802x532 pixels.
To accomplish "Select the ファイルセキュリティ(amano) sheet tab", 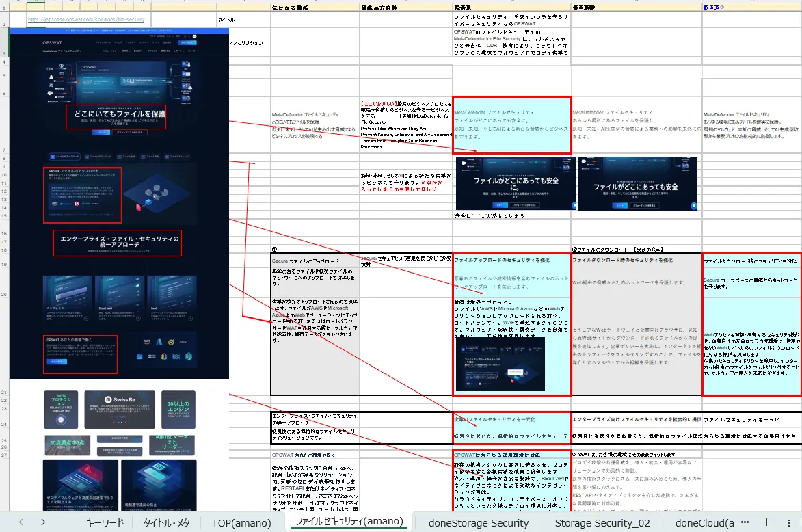I will click(349, 522).
